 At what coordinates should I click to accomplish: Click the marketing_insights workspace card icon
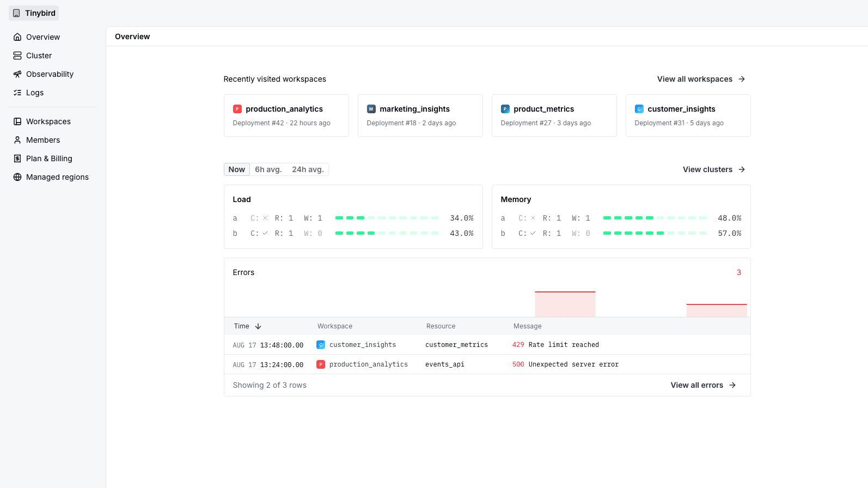click(371, 109)
